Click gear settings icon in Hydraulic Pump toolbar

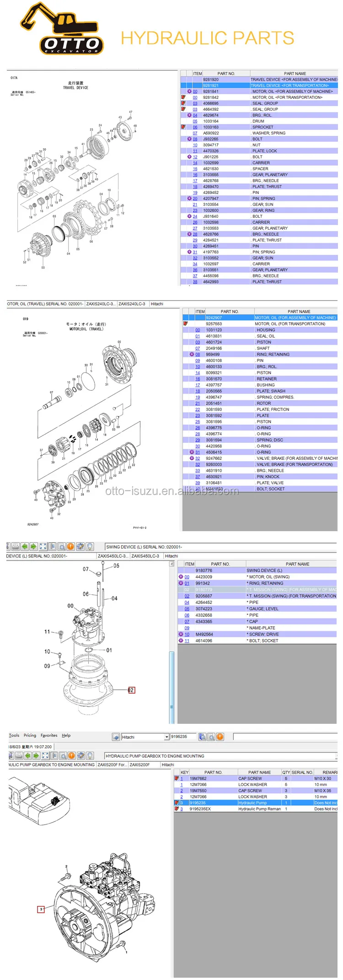pos(80,756)
